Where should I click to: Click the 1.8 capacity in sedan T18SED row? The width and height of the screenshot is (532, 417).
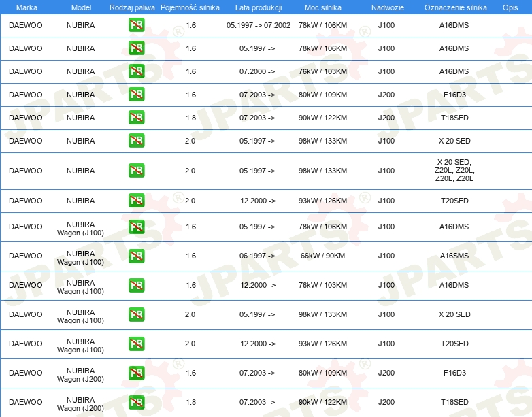point(191,118)
